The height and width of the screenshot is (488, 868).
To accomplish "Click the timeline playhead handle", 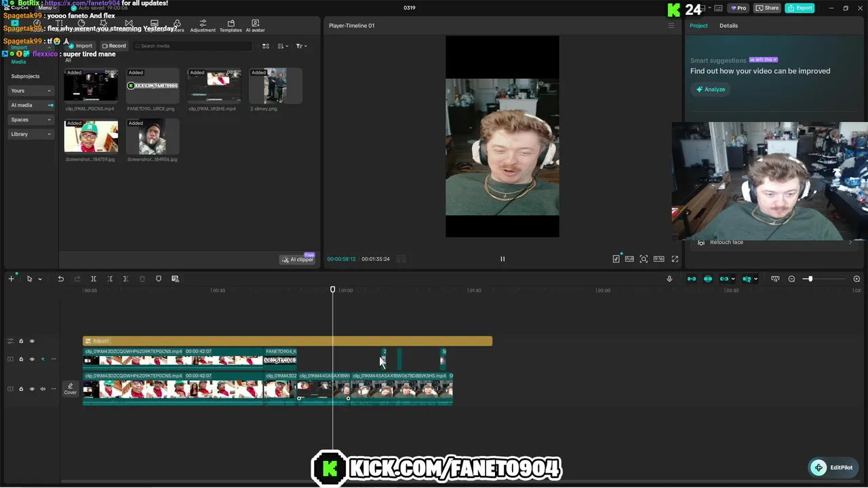I will pos(332,289).
